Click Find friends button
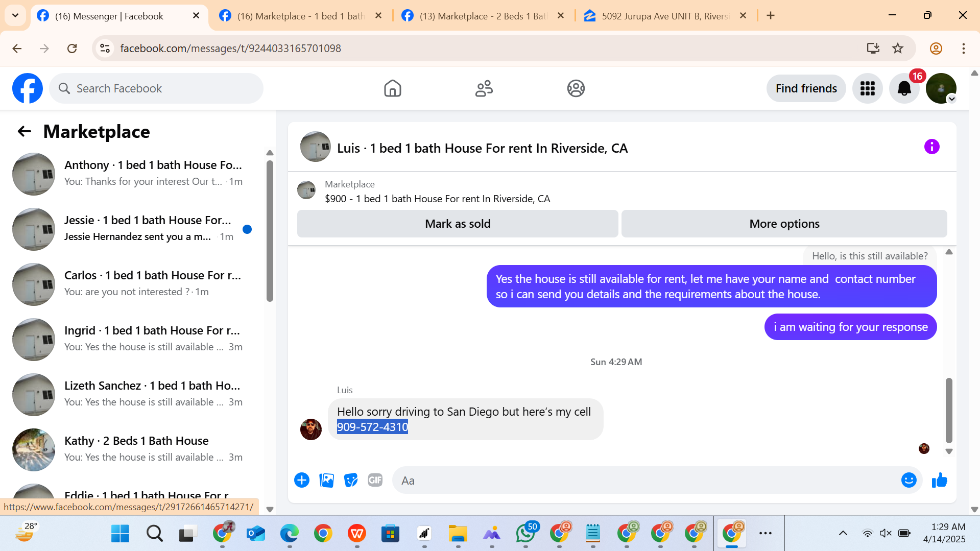 click(x=806, y=88)
